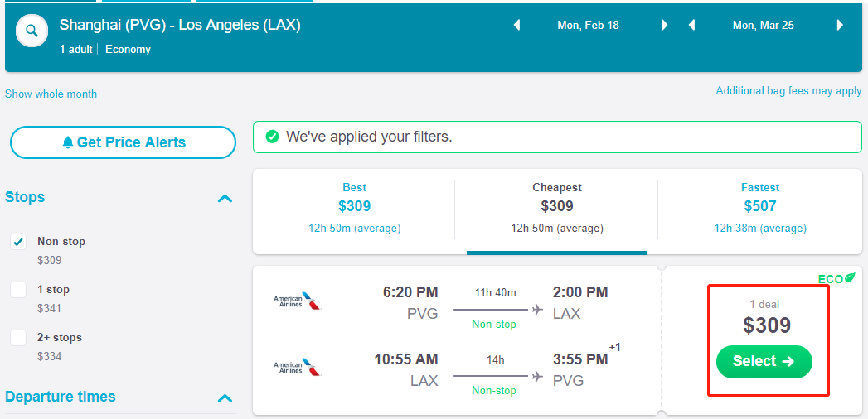
Task: Tick the 2+ stops checkbox
Action: click(x=18, y=338)
